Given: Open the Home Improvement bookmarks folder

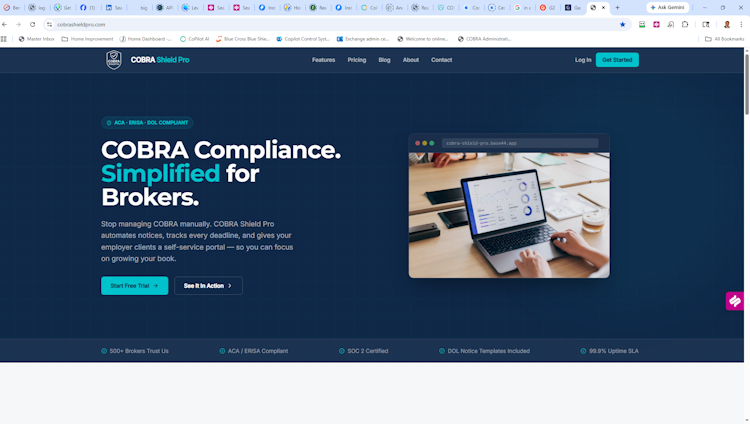Looking at the screenshot, I should [88, 39].
